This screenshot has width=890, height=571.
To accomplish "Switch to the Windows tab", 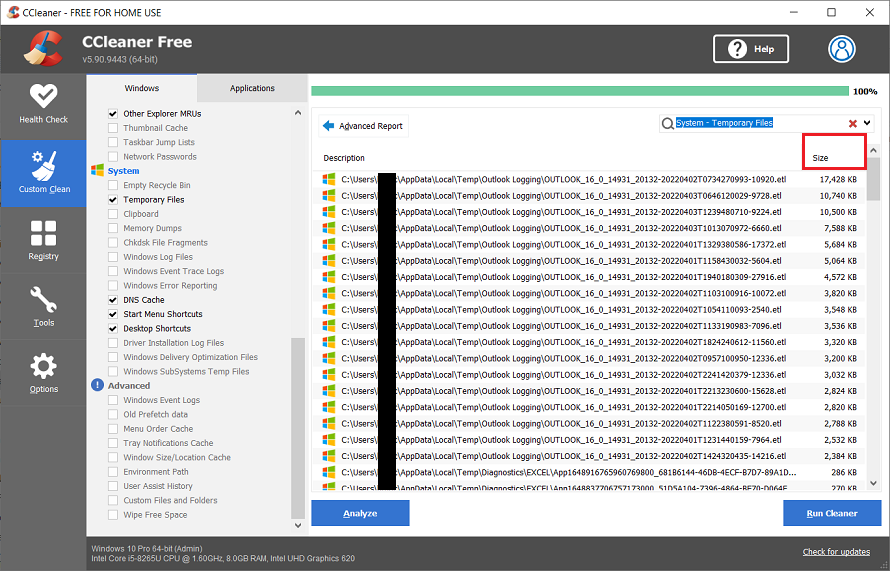I will 141,88.
